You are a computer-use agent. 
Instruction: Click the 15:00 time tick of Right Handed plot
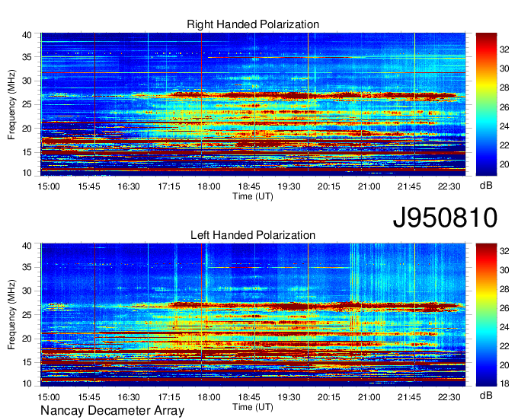coord(49,186)
